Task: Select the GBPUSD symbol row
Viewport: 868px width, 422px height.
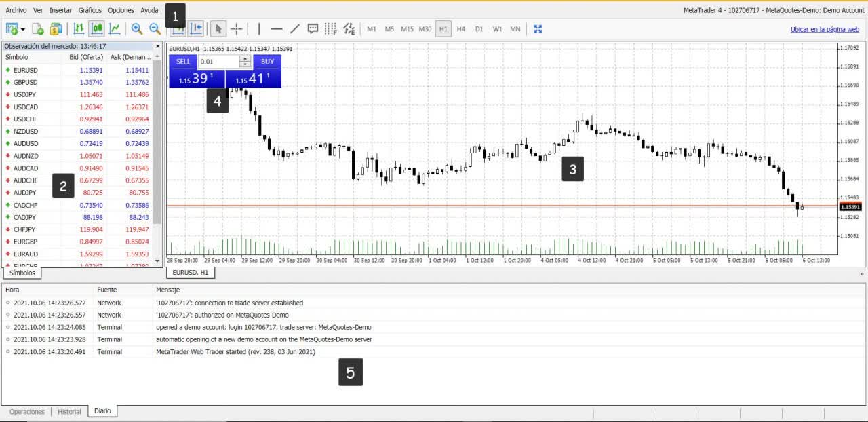Action: coord(77,82)
